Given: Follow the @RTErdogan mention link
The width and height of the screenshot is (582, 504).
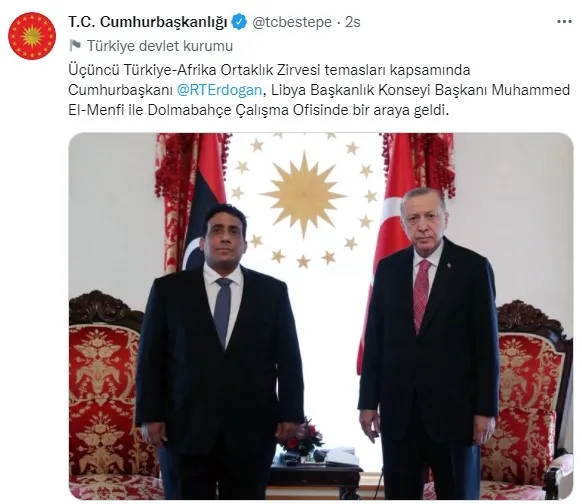Looking at the screenshot, I should (219, 90).
